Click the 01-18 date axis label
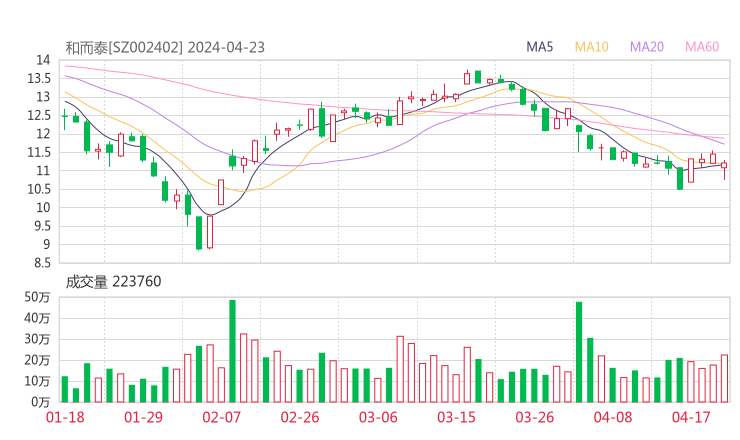The height and width of the screenshot is (440, 740). coord(65,417)
